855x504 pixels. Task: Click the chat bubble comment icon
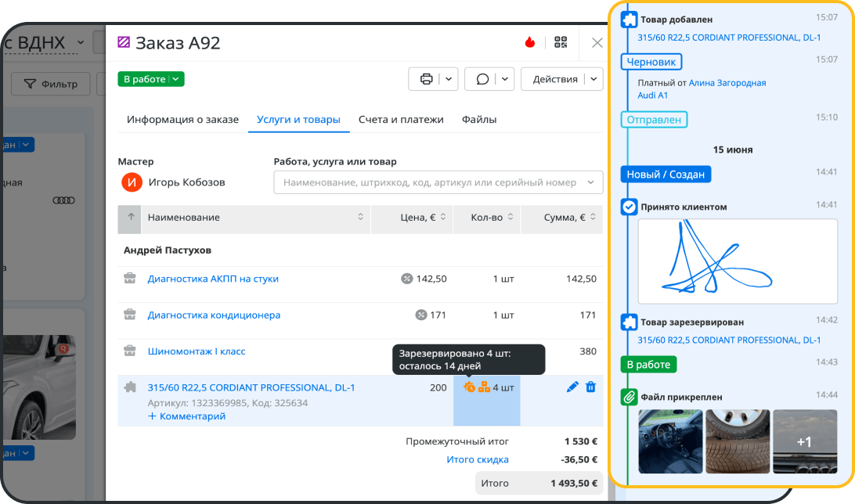click(x=482, y=79)
